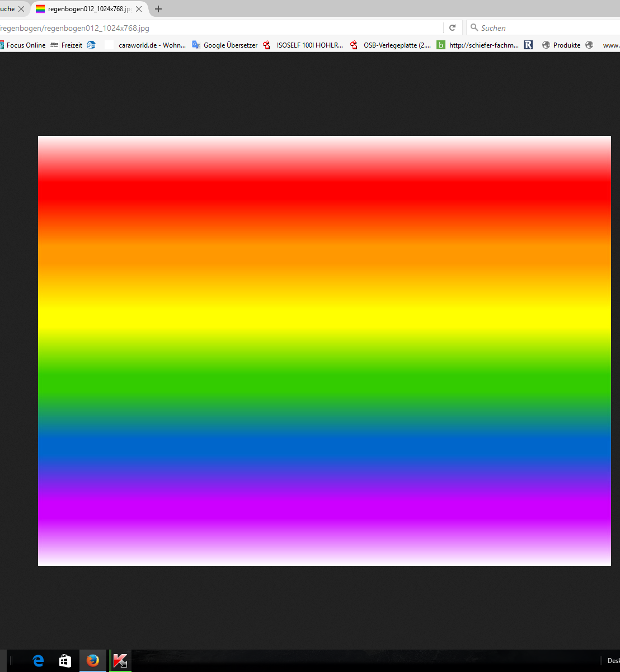Open a new tab with plus button

(x=158, y=9)
